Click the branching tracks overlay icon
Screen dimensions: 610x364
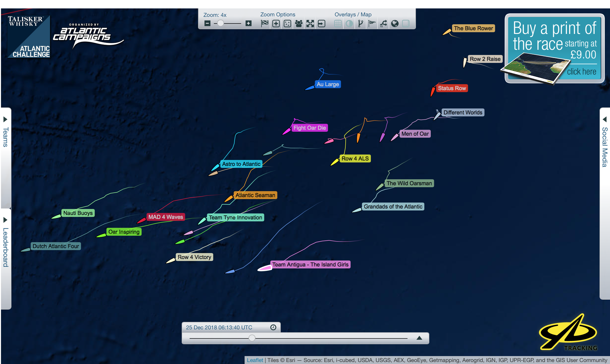[x=361, y=24]
